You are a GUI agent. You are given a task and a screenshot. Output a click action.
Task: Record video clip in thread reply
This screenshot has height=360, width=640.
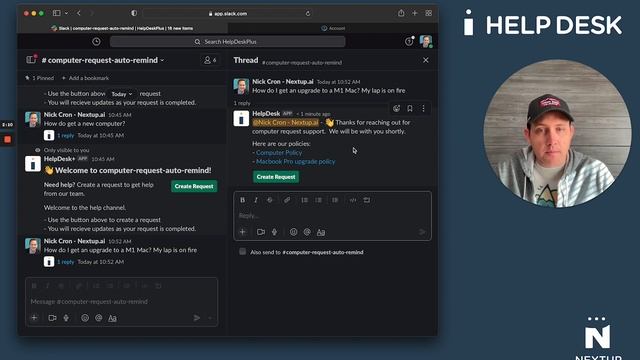coord(261,232)
